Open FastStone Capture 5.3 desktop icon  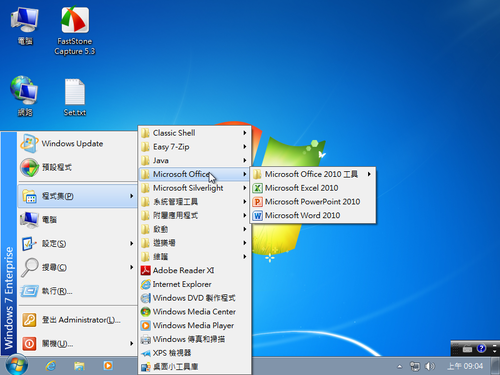(x=75, y=31)
